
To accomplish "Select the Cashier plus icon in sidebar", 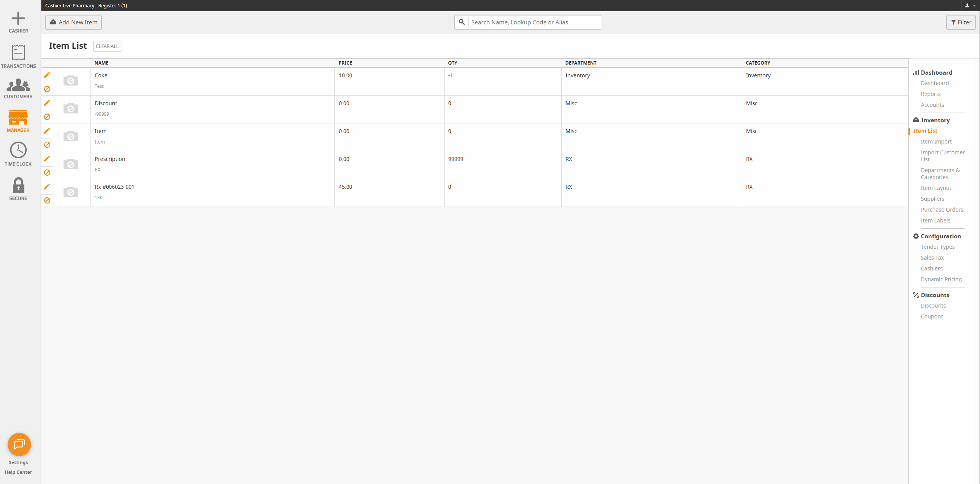I will pyautogui.click(x=18, y=18).
